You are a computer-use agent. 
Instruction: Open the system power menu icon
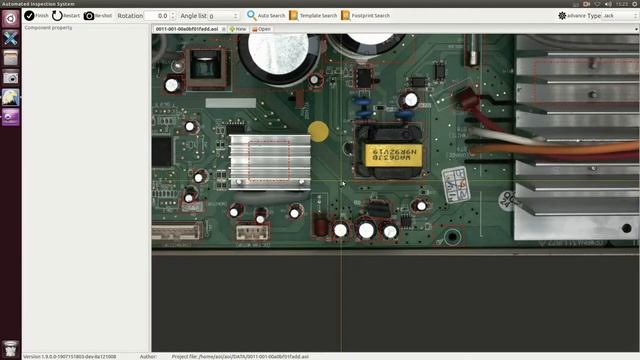coord(636,4)
